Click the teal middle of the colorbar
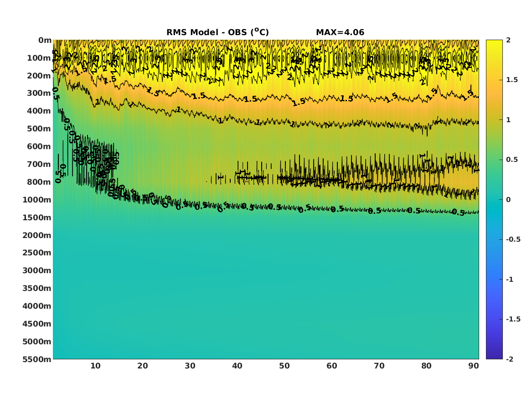The image size is (532, 399). [494, 200]
